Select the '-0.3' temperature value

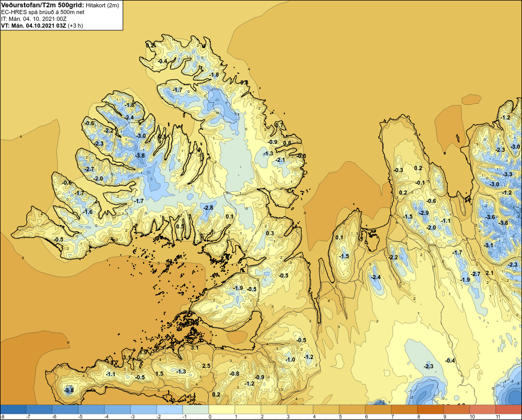point(398,170)
